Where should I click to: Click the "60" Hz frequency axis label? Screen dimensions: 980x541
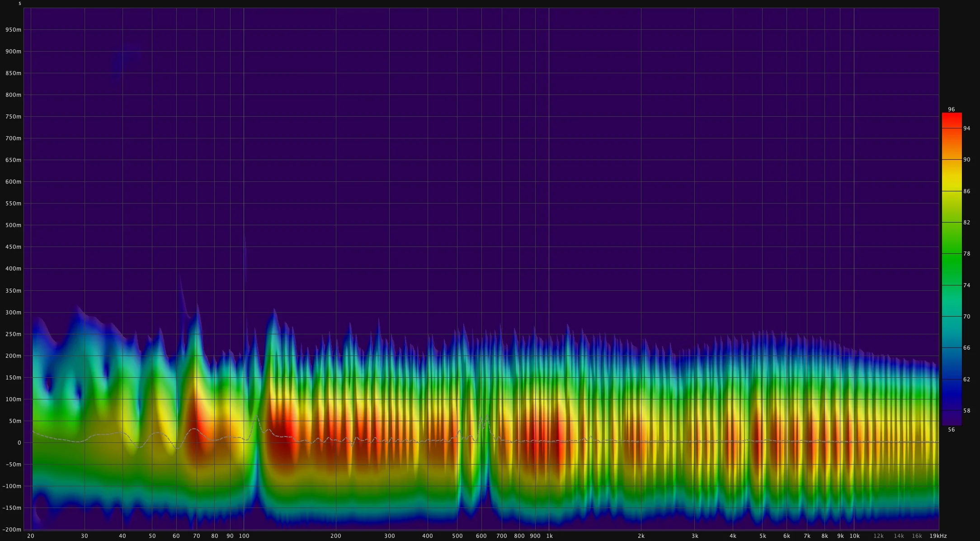176,536
